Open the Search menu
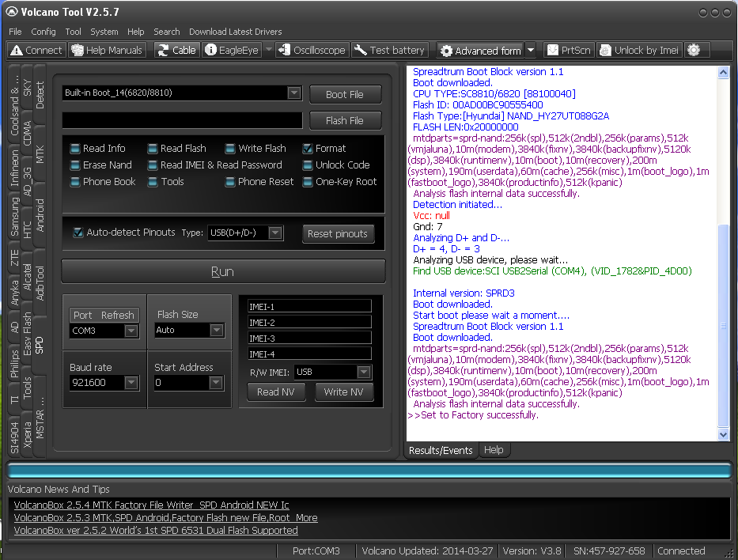The image size is (738, 560). click(167, 32)
